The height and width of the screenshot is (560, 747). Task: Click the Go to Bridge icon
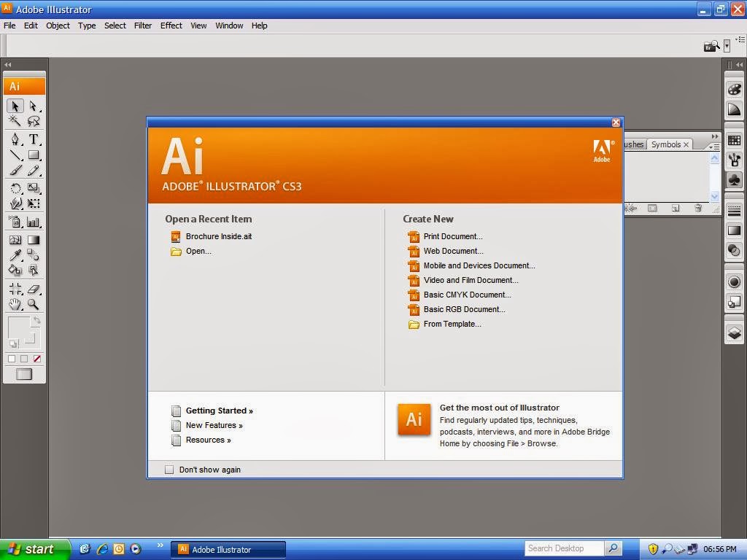coord(712,46)
